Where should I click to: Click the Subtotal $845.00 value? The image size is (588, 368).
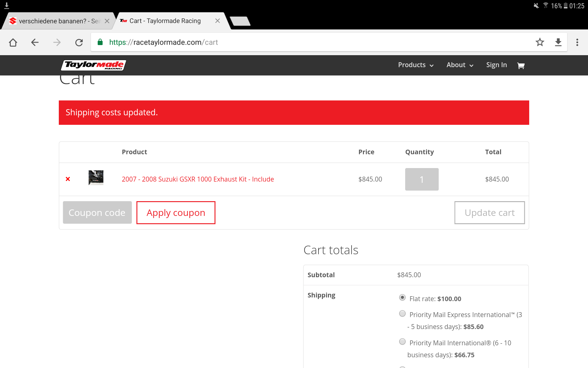409,275
